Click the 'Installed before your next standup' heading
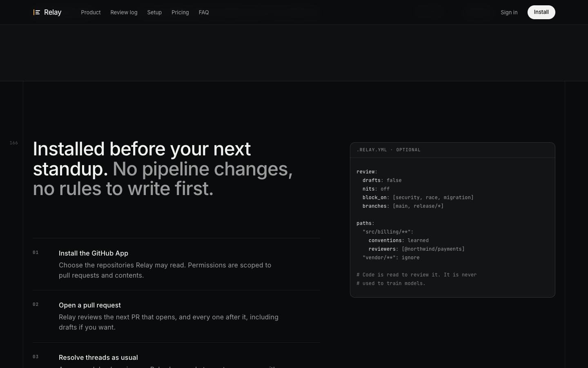The height and width of the screenshot is (368, 588). pos(163,168)
